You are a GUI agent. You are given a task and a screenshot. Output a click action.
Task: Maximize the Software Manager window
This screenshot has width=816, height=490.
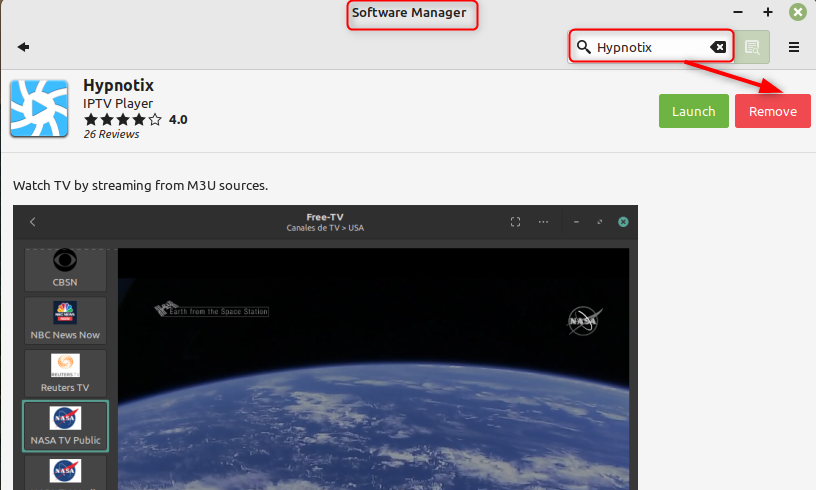(768, 12)
